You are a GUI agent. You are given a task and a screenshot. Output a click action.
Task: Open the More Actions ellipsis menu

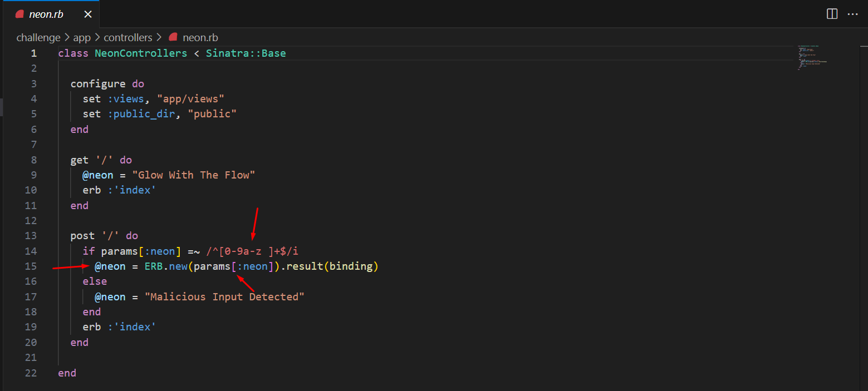(x=852, y=14)
